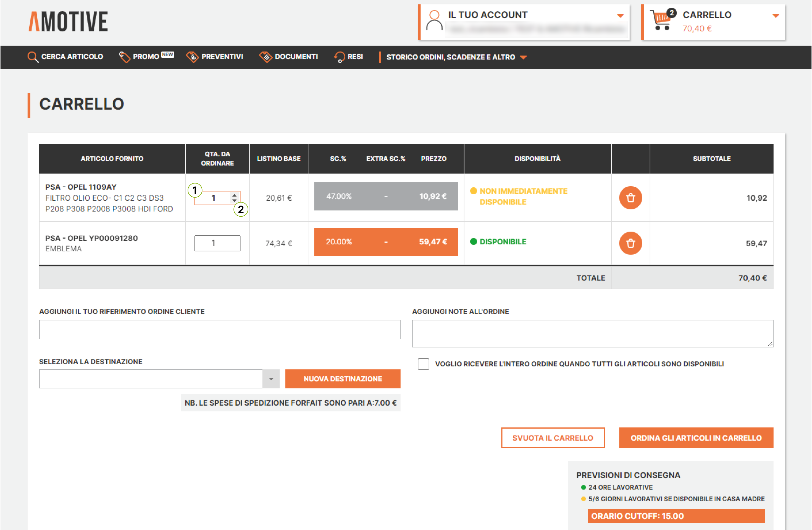Click the user account avatar icon

[434, 21]
